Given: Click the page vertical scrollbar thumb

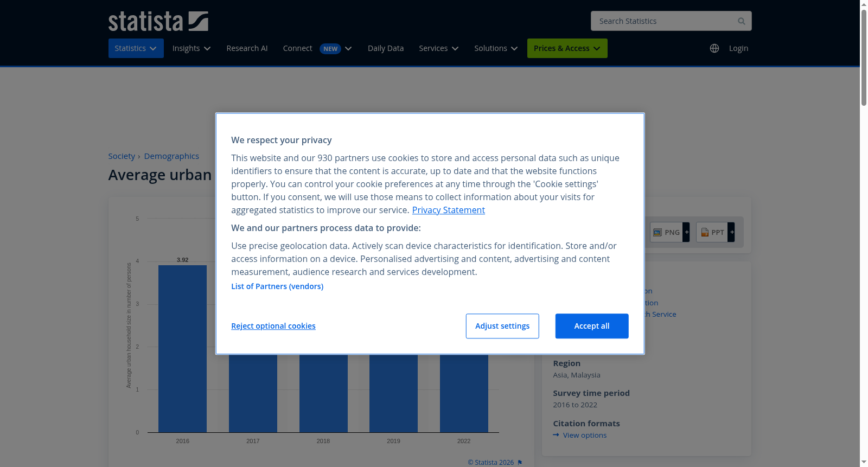Looking at the screenshot, I should (x=864, y=57).
